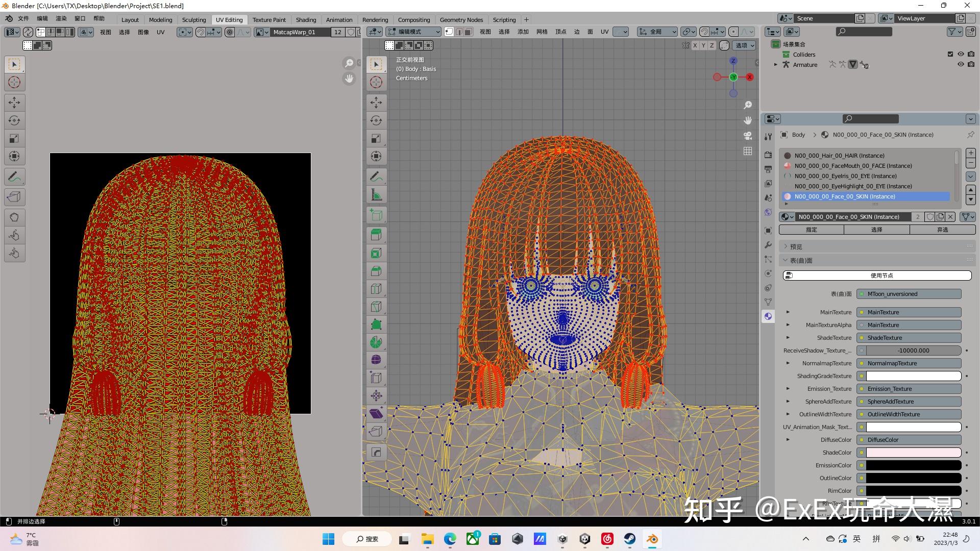Hide Armature in viewport via eye icon
Viewport: 980px width, 551px height.
[x=961, y=65]
